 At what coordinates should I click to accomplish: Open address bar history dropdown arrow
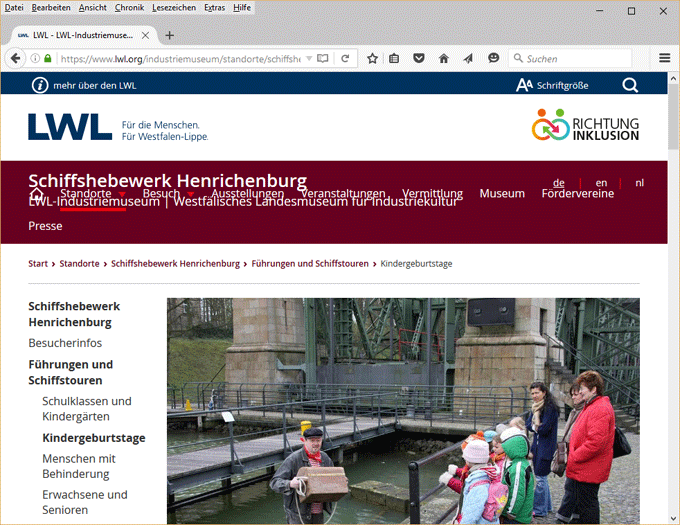[x=309, y=58]
